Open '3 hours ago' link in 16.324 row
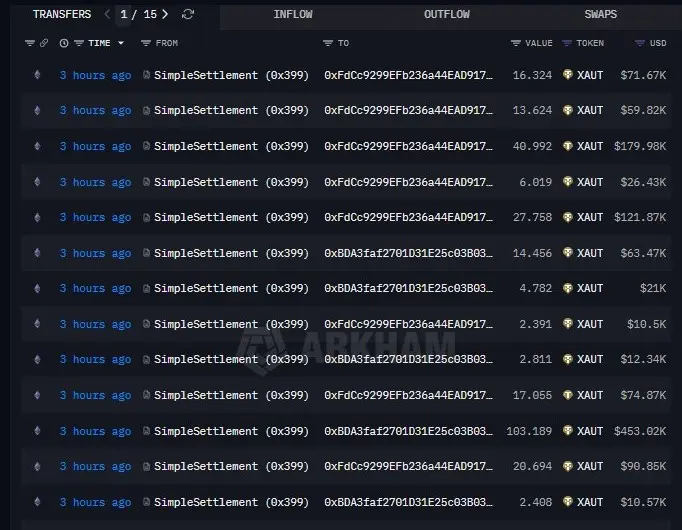This screenshot has height=530, width=682. tap(95, 75)
